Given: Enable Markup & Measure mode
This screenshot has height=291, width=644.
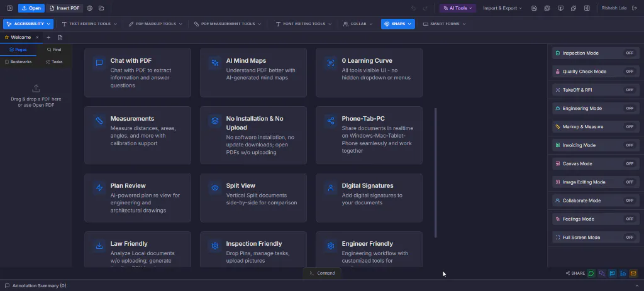Looking at the screenshot, I should 630,127.
